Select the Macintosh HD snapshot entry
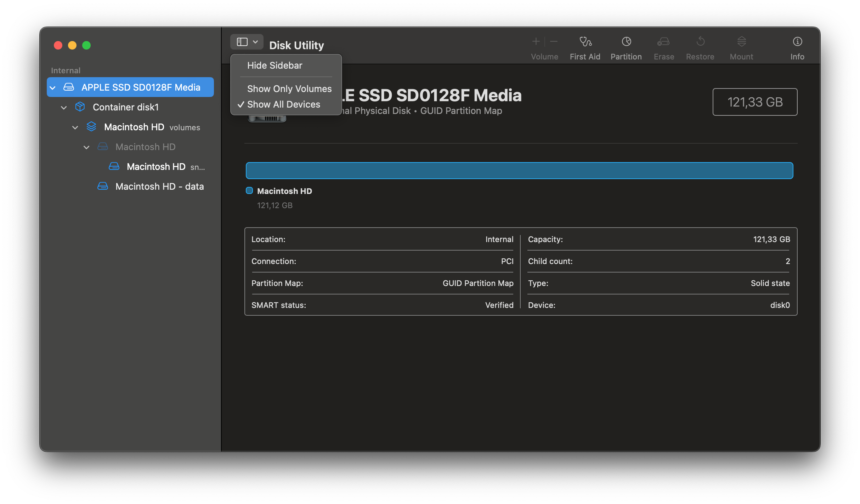The image size is (860, 504). pyautogui.click(x=156, y=167)
